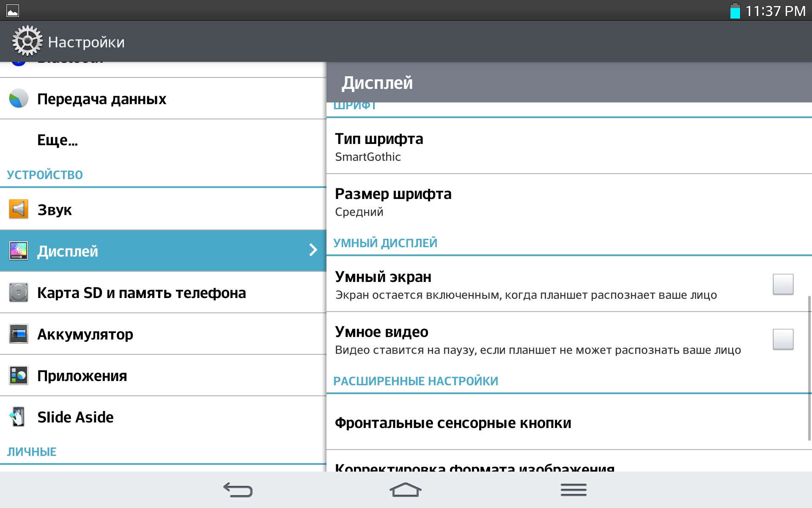Screen dimensions: 812x508
Task: Enable the Умное видео checkbox
Action: click(x=783, y=339)
